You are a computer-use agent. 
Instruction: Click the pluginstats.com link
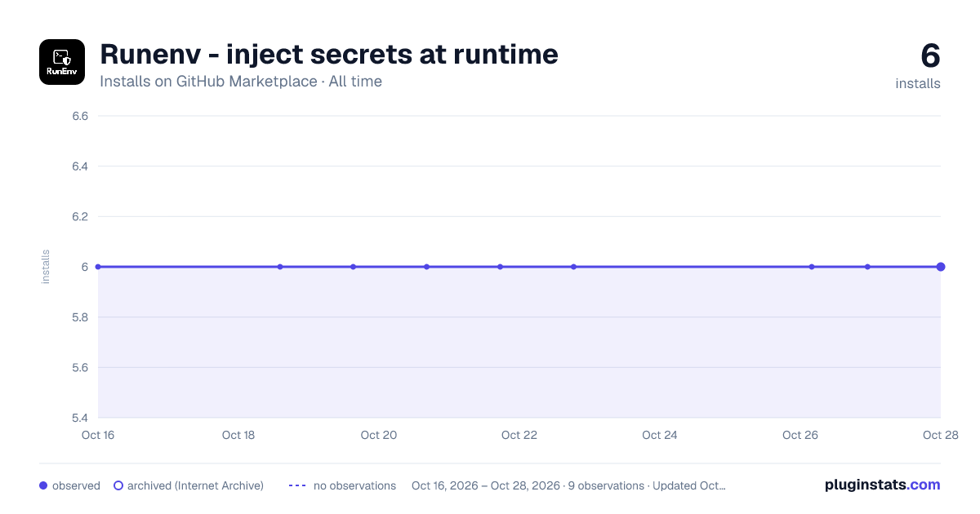pyautogui.click(x=882, y=485)
